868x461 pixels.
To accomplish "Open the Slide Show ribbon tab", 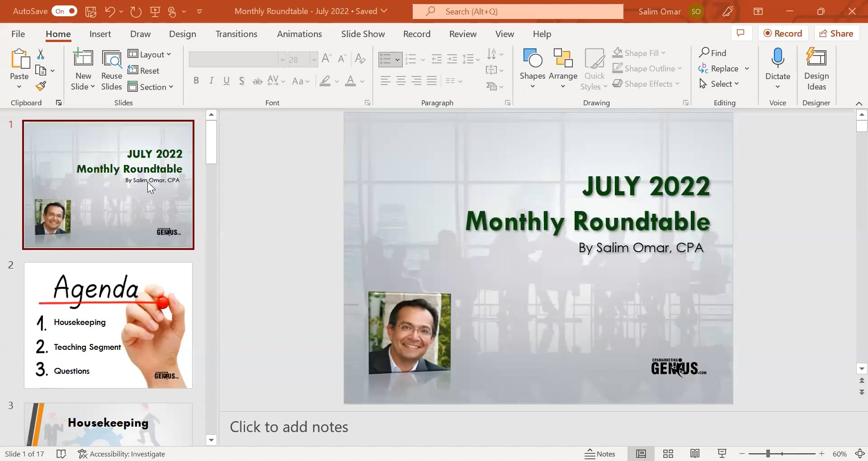I will (363, 33).
